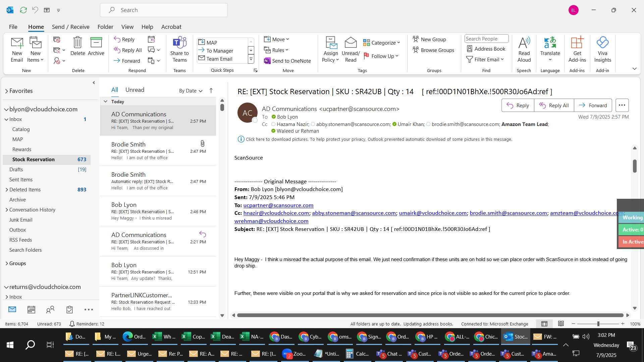Open the Follow Up dropdown
The height and width of the screenshot is (362, 644).
point(381,56)
